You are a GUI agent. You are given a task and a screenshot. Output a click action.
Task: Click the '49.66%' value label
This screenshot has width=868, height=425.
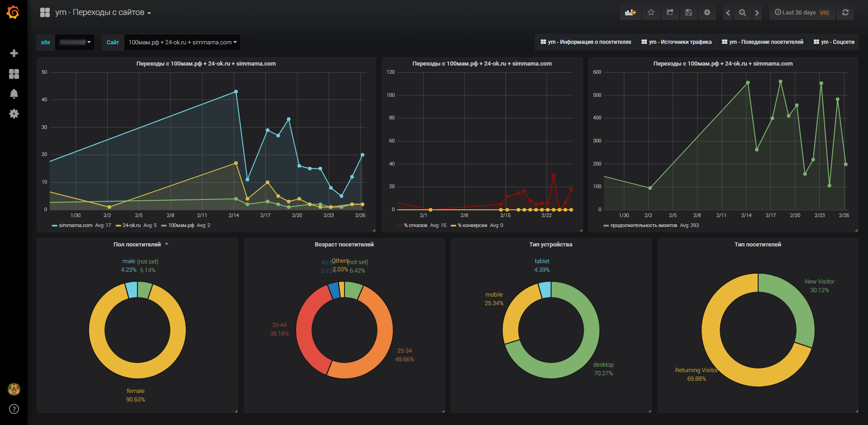click(404, 359)
